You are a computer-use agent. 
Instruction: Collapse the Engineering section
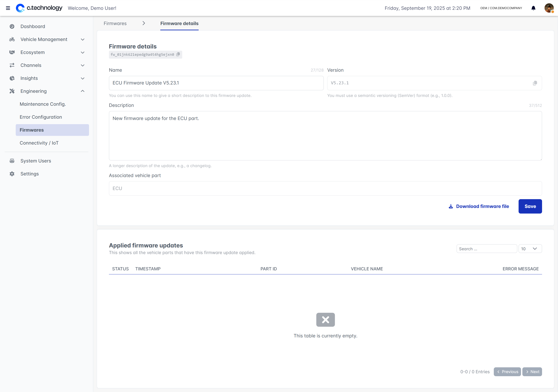tap(82, 91)
